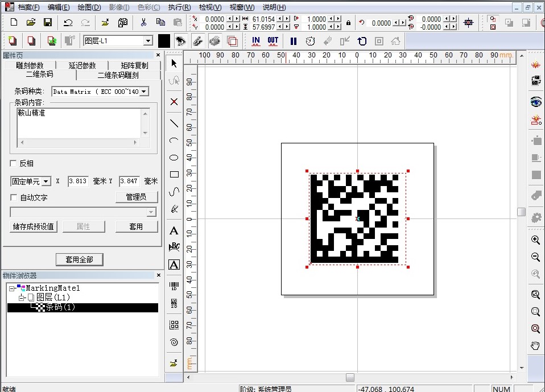Image resolution: width=545 pixels, height=392 pixels.
Task: Choose the Arc Text tool
Action: coord(174,247)
